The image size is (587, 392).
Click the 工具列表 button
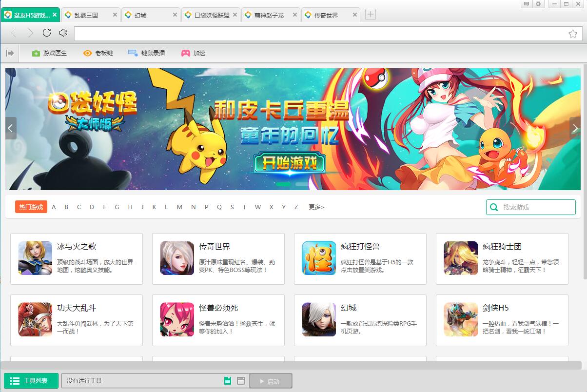[31, 381]
